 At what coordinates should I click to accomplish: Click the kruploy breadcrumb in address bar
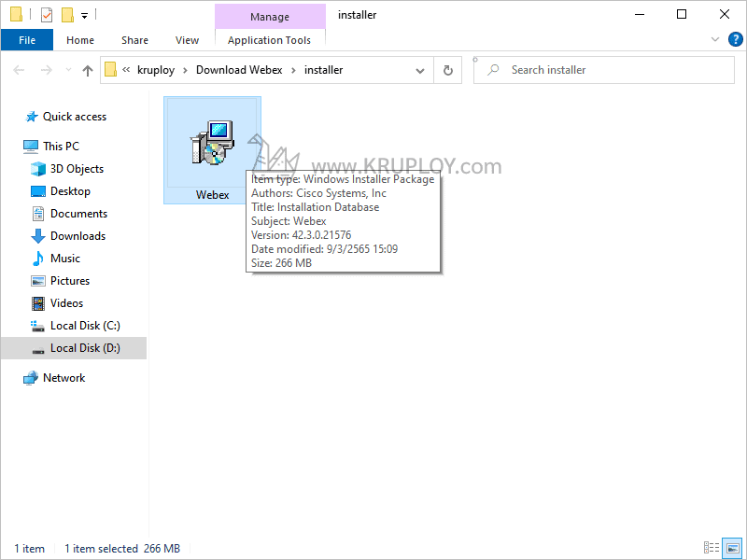(x=156, y=70)
